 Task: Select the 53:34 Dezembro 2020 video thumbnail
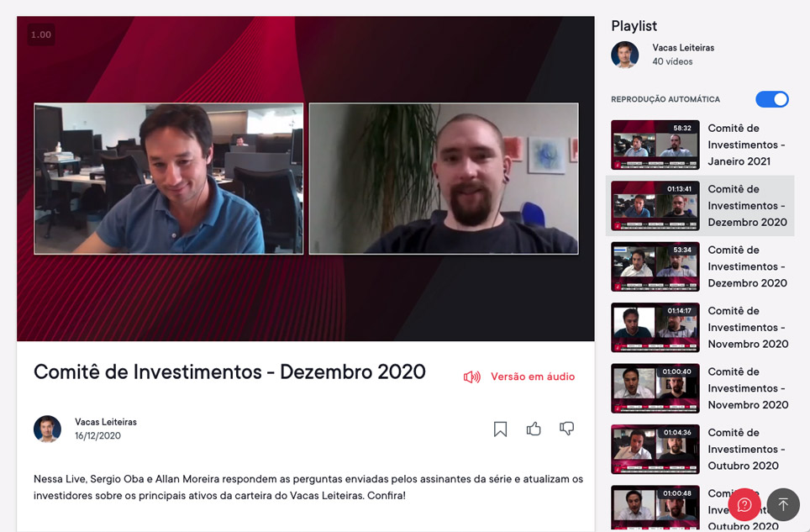655,266
